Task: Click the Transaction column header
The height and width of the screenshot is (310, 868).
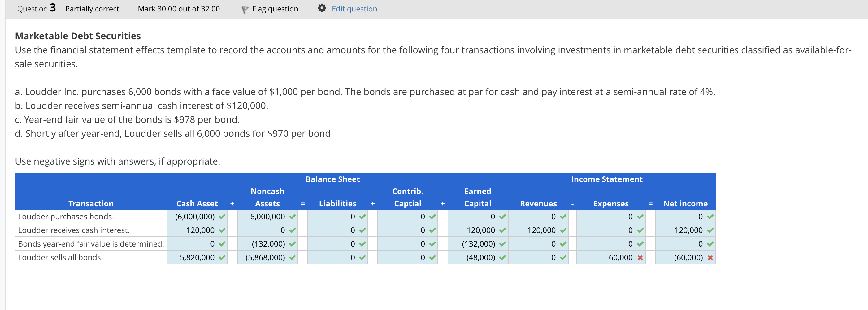Action: pyautogui.click(x=91, y=204)
